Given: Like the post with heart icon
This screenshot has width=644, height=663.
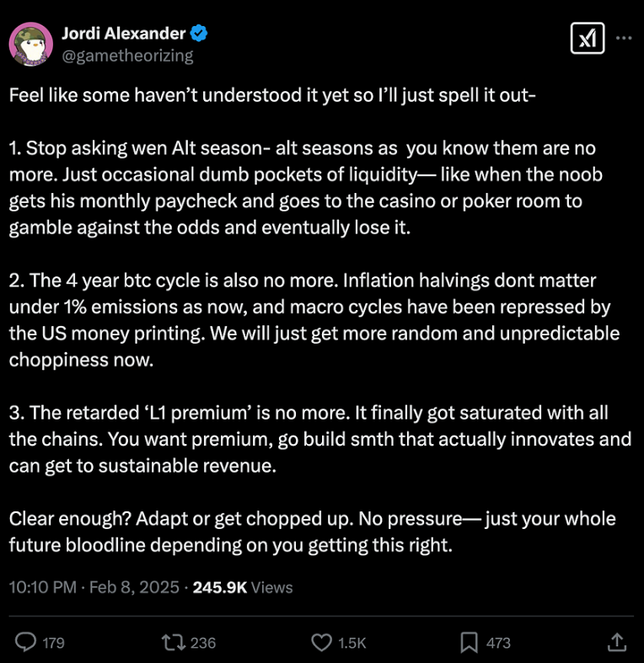Looking at the screenshot, I should pos(321,642).
